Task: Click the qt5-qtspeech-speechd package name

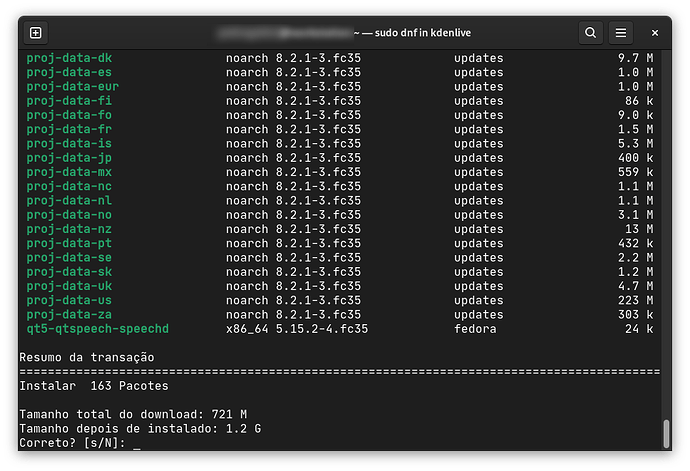Action: tap(97, 329)
